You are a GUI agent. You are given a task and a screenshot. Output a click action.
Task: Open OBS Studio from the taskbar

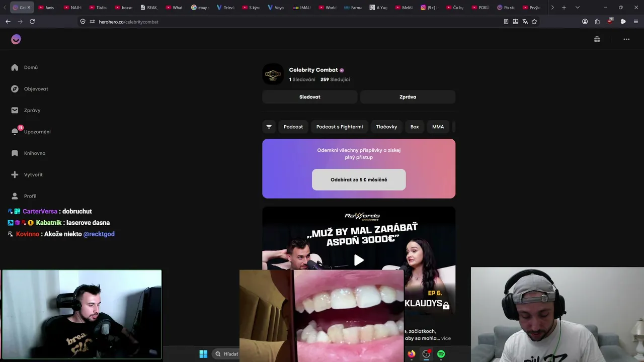(x=426, y=354)
